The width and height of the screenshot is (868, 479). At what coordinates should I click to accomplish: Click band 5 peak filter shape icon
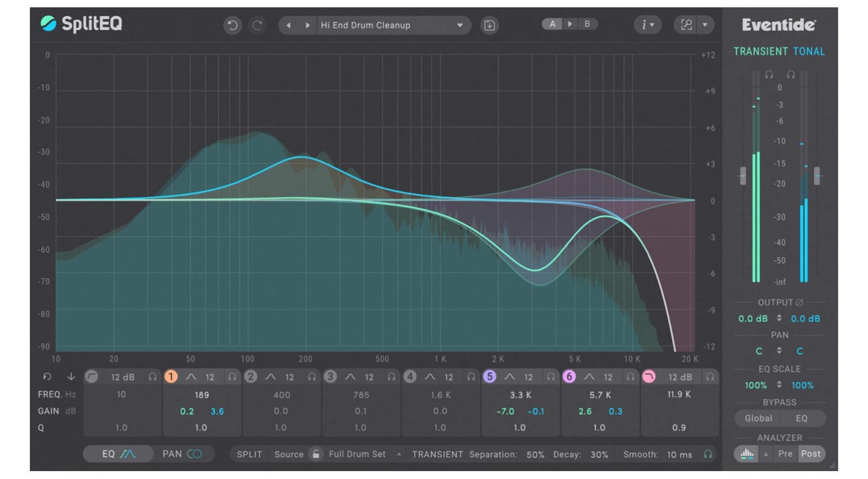tap(510, 377)
